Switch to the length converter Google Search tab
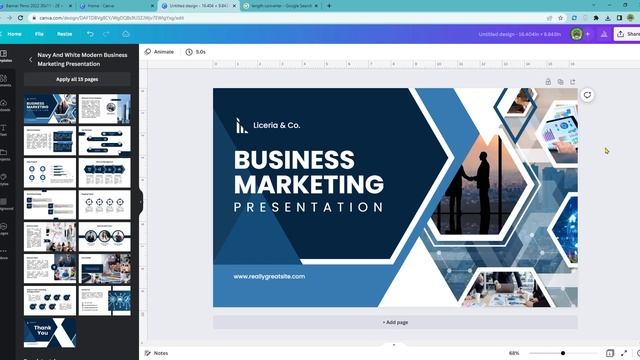 tap(281, 6)
